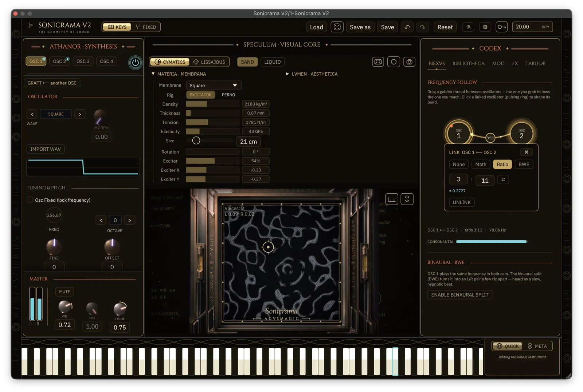Collapse the MATERIA · MEMBRANA section
The width and height of the screenshot is (583, 392).
[x=179, y=74]
